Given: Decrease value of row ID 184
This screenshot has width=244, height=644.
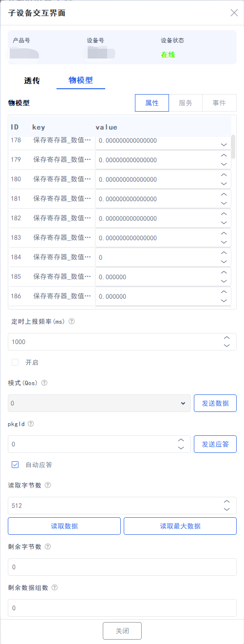Looking at the screenshot, I should pyautogui.click(x=224, y=262).
